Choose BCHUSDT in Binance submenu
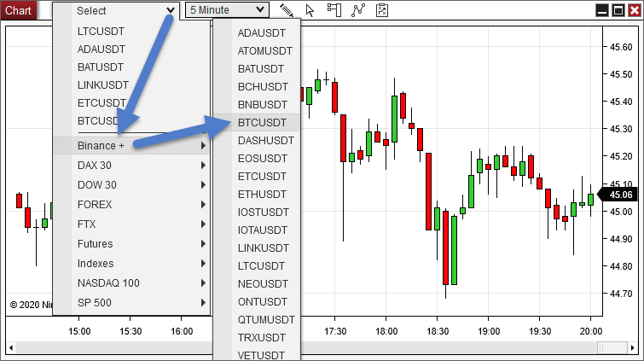644x361 pixels. point(257,87)
